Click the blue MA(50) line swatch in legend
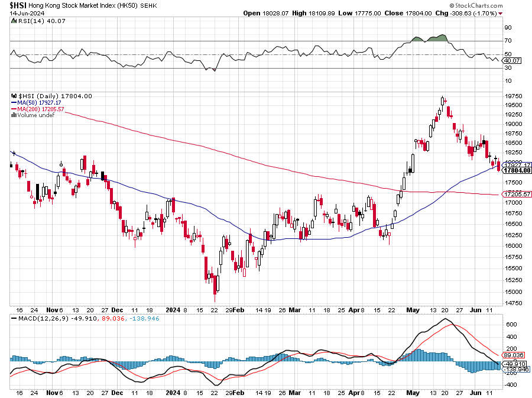The height and width of the screenshot is (398, 532). [x=14, y=102]
